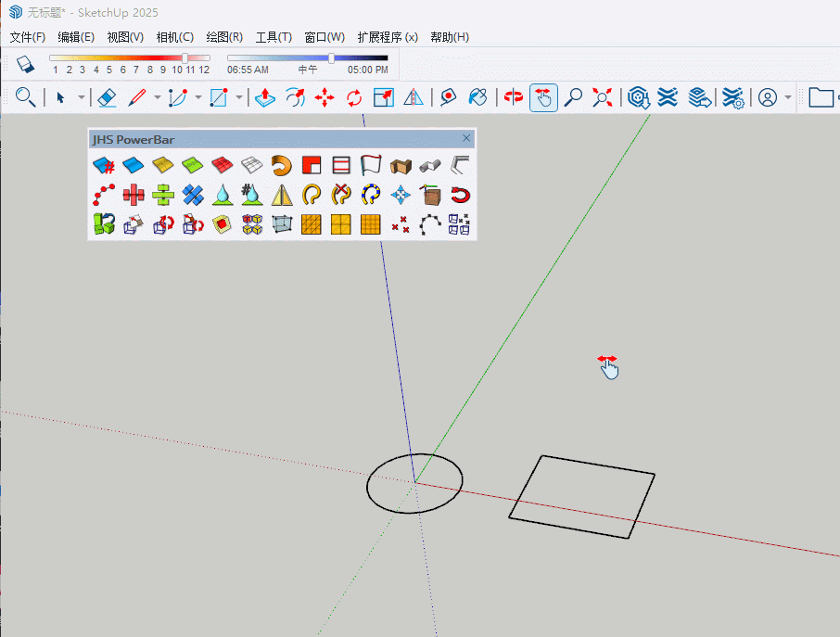Adjust the time-of-day slider handle
This screenshot has width=840, height=637.
pyautogui.click(x=331, y=57)
